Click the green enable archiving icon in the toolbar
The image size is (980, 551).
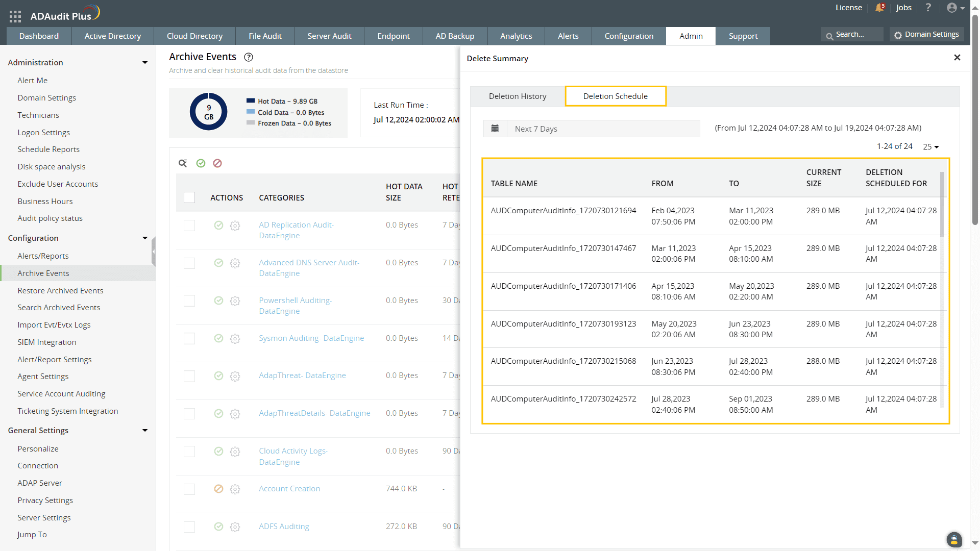[x=201, y=163]
